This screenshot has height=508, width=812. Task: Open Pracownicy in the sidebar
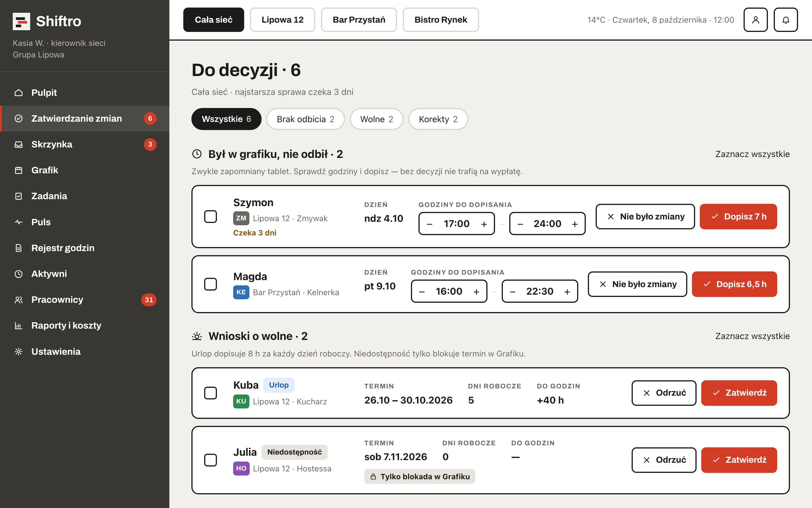point(85,299)
